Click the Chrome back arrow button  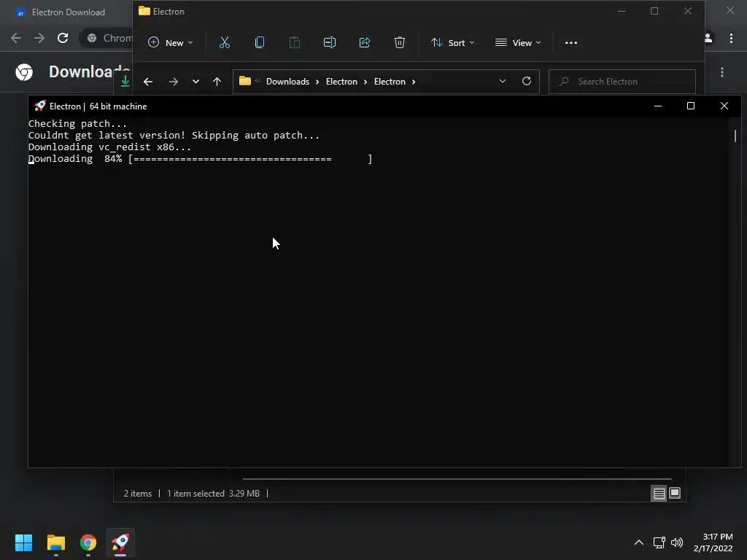(16, 38)
